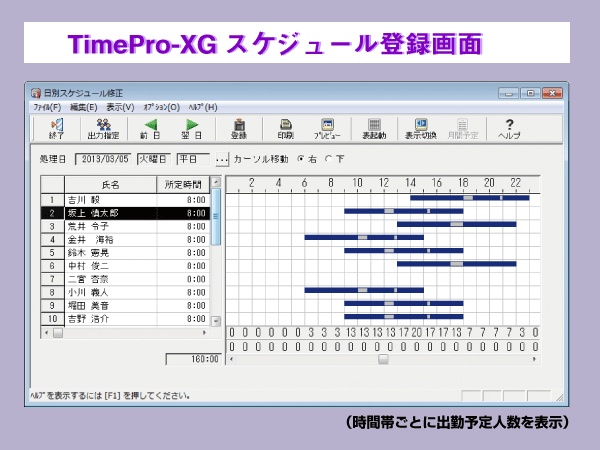600x450 pixels.
Task: Go to next day with 翌日 arrow
Action: (x=192, y=129)
